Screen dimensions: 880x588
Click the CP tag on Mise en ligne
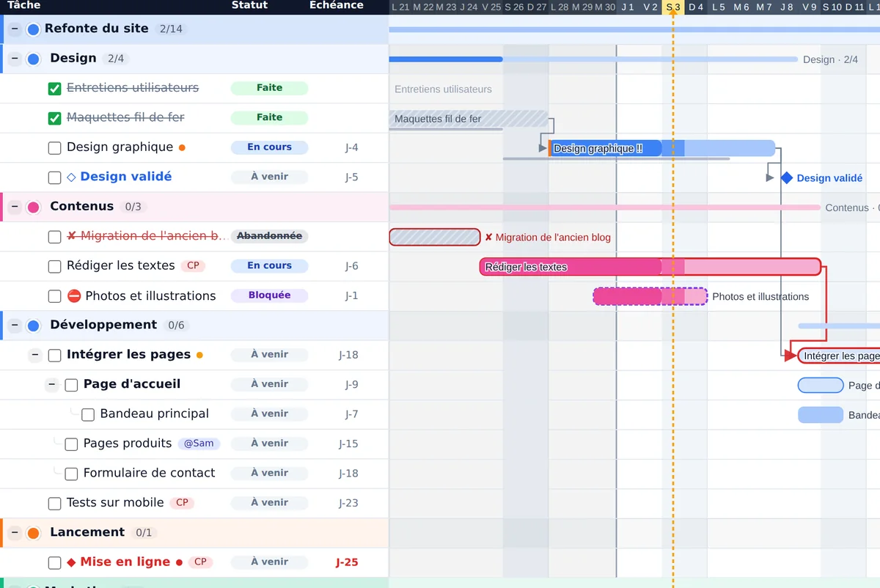[200, 562]
